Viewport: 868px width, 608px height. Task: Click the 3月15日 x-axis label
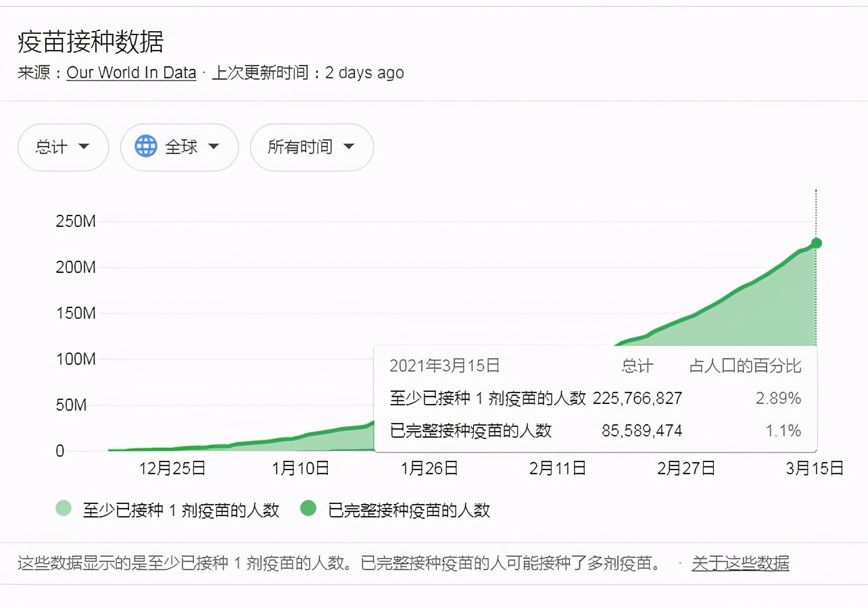click(815, 468)
